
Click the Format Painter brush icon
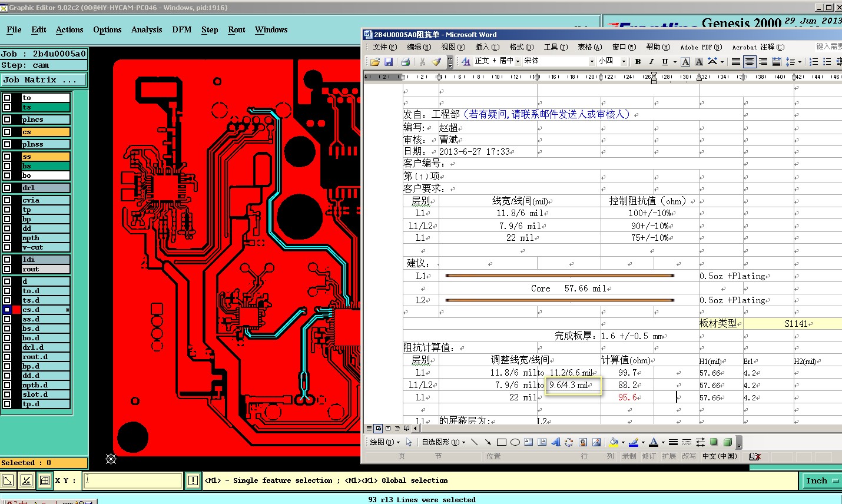(436, 61)
